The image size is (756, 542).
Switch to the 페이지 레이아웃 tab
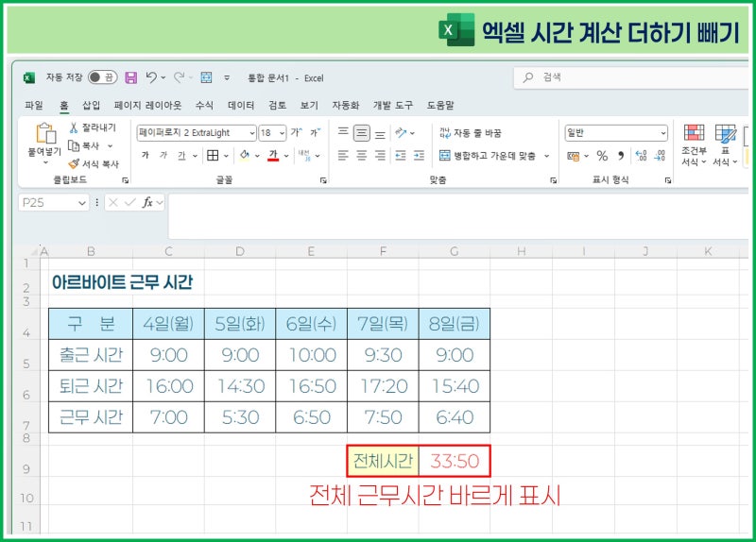coord(147,105)
